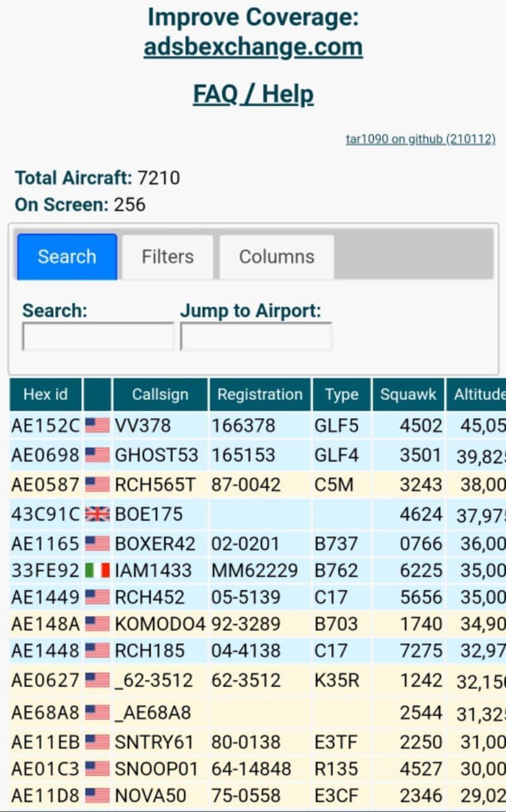The image size is (506, 812).
Task: Sort table by Callsign header
Action: (160, 395)
